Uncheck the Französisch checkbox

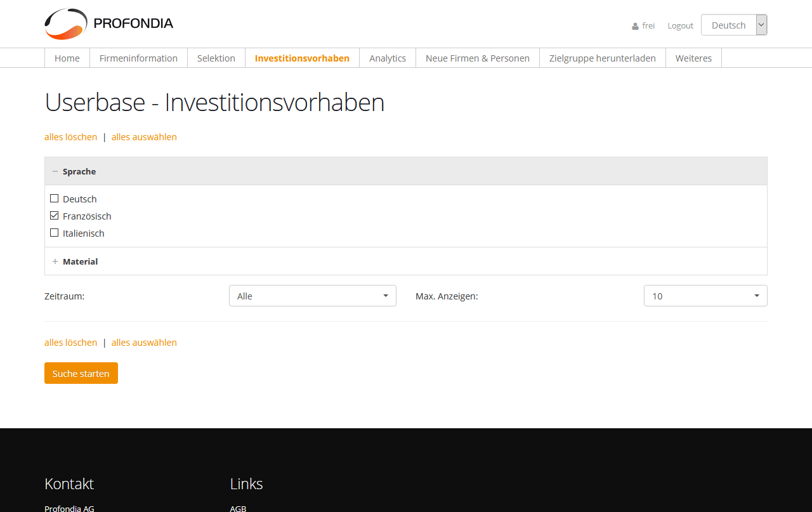[x=55, y=216]
